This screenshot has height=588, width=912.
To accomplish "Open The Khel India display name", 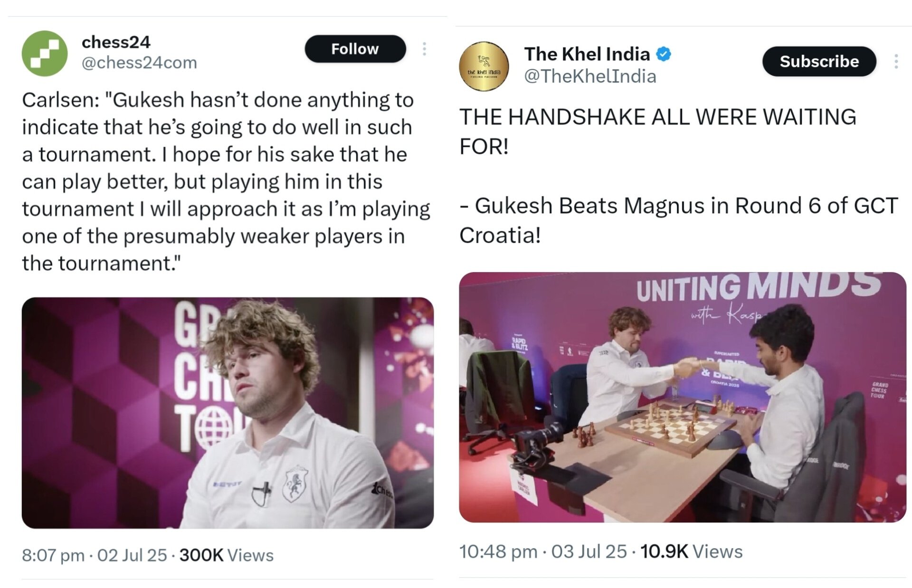I will tap(587, 54).
